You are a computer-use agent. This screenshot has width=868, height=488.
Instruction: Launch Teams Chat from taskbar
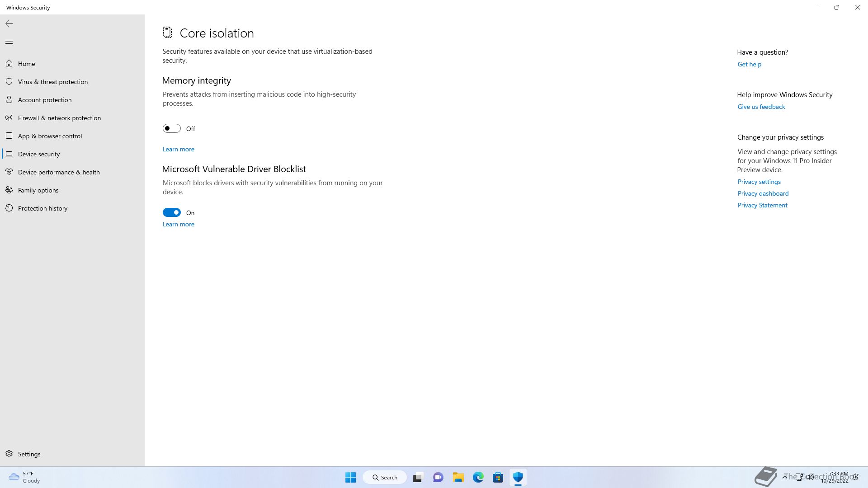coord(438,477)
